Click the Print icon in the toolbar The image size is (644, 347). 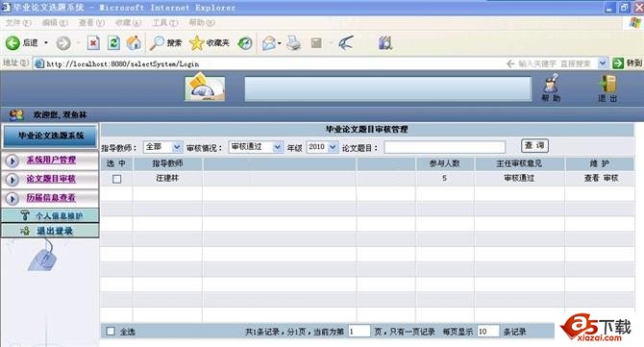click(x=294, y=42)
